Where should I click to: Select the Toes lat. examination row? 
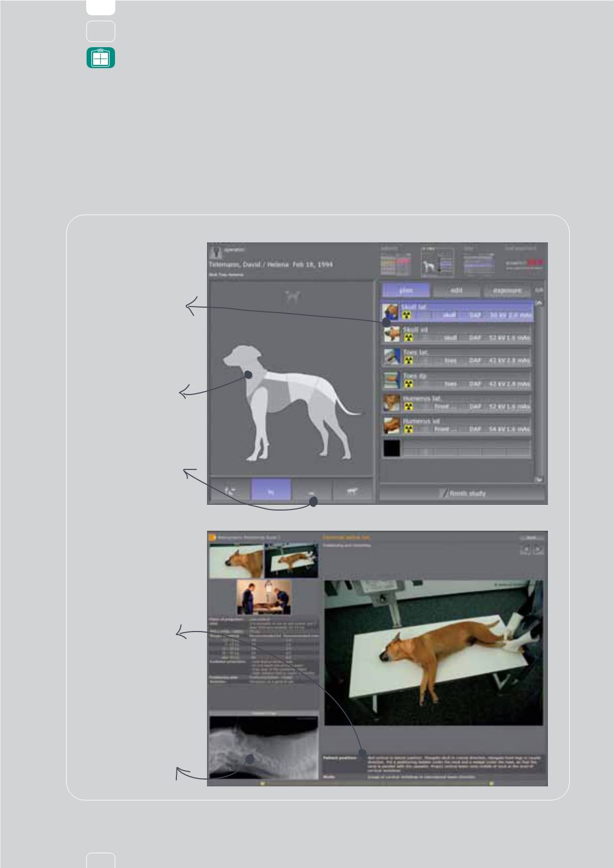coord(457,357)
